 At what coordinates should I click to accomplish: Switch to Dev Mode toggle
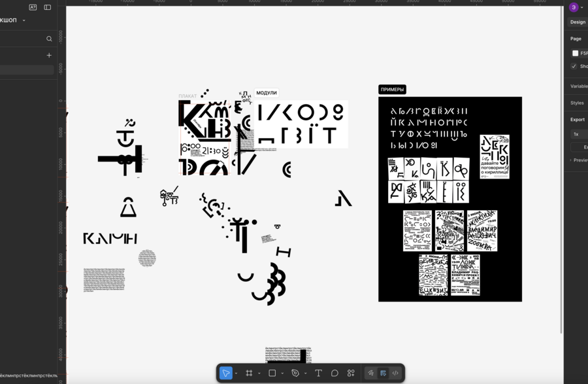[395, 373]
